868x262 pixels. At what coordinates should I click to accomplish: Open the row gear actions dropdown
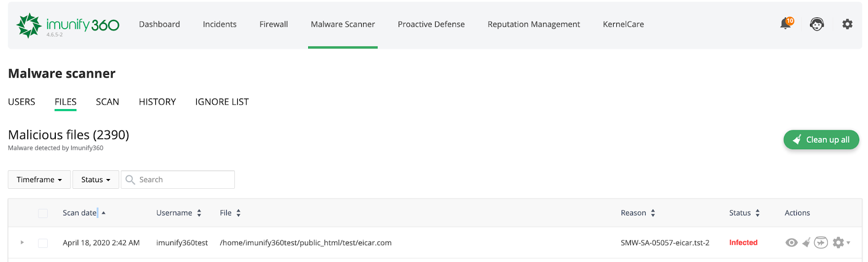[841, 242]
